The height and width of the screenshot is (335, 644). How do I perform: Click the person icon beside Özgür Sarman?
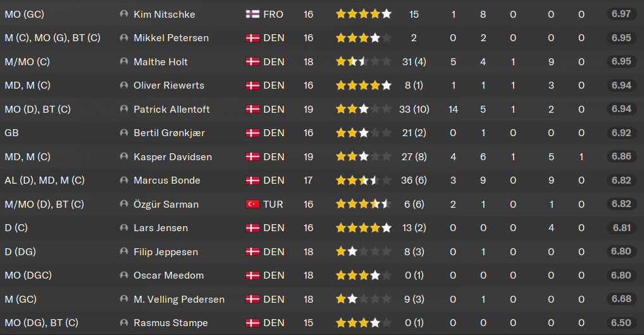(x=123, y=204)
